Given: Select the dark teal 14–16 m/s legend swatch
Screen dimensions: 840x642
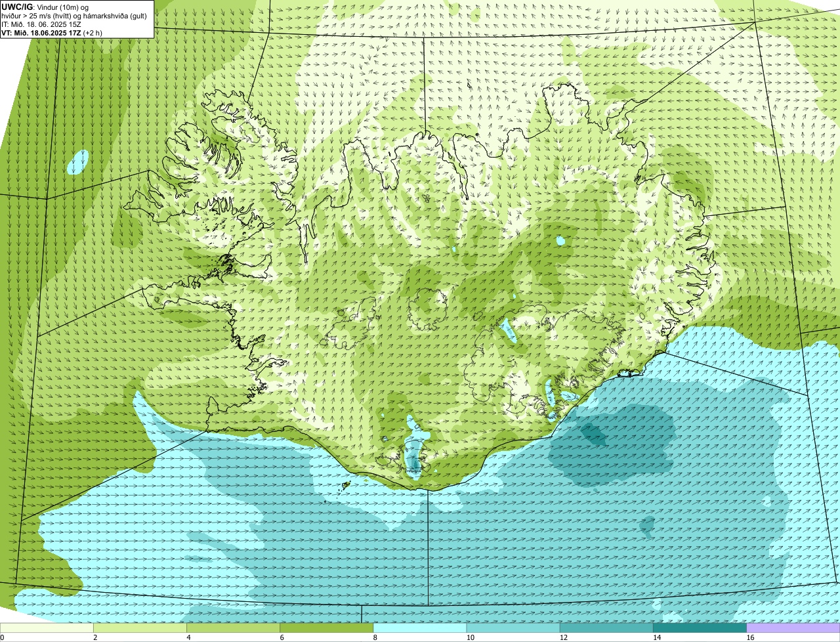Looking at the screenshot, I should coord(700,628).
